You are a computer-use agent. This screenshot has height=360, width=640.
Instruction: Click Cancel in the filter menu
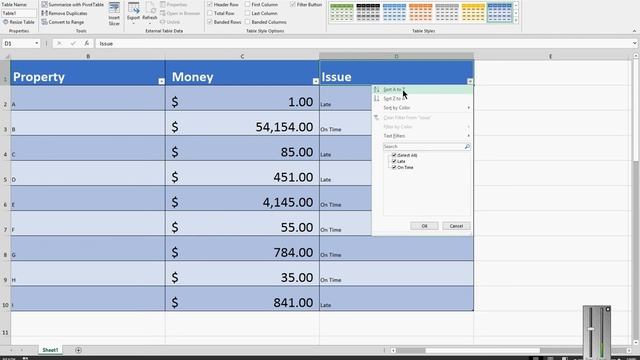point(456,226)
